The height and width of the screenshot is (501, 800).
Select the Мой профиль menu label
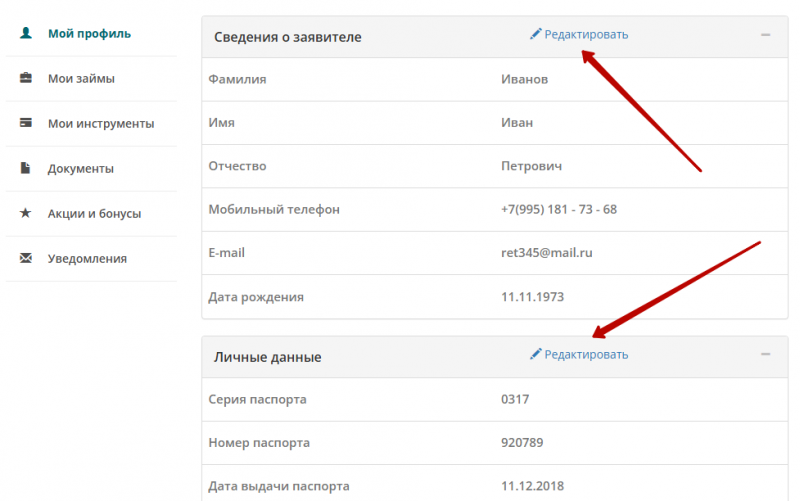(x=89, y=34)
